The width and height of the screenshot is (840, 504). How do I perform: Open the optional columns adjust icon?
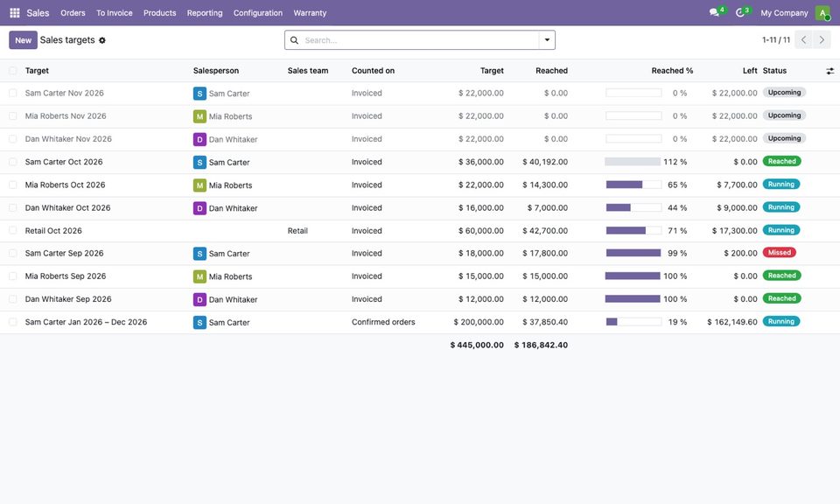click(x=829, y=71)
